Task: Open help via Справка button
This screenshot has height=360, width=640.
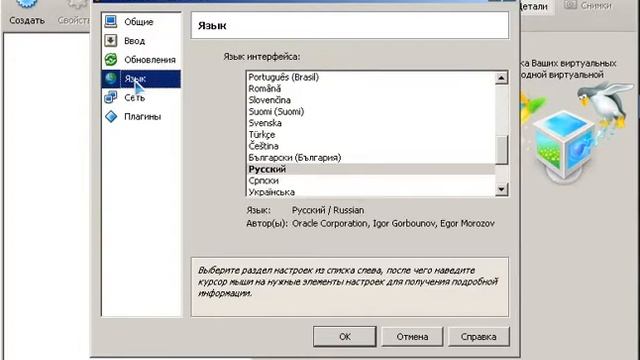Action: point(478,337)
